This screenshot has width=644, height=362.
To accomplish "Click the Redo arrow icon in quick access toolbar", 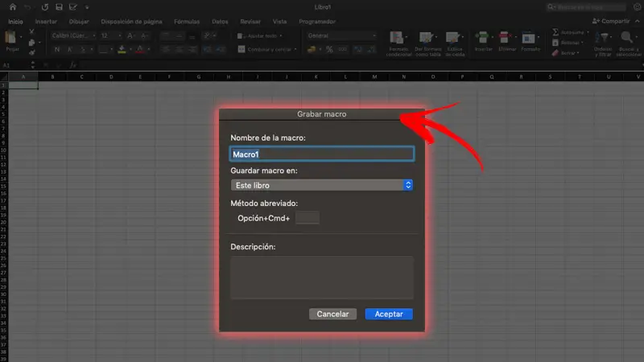I will [45, 7].
